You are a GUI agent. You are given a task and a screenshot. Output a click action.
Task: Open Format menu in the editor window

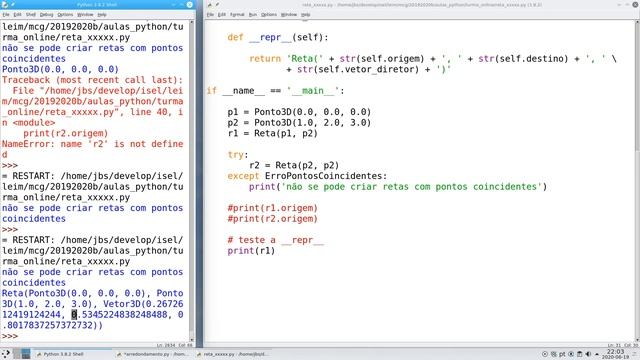point(237,15)
